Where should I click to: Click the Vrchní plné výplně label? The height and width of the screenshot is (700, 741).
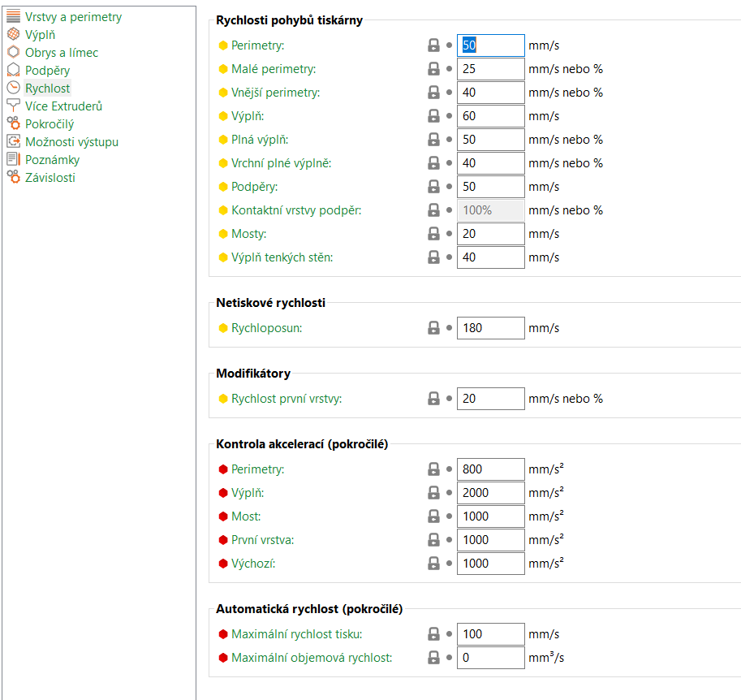281,163
